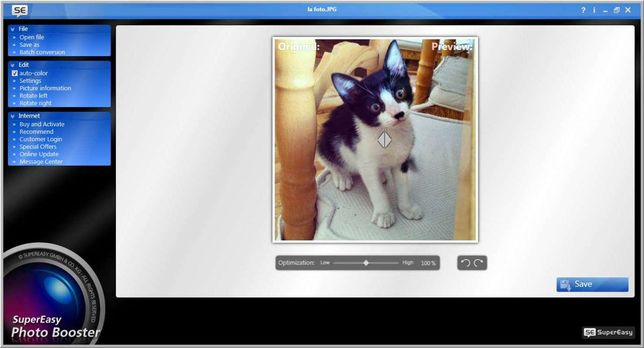Check for Online Update
Viewport: 644px width, 348px height.
39,154
